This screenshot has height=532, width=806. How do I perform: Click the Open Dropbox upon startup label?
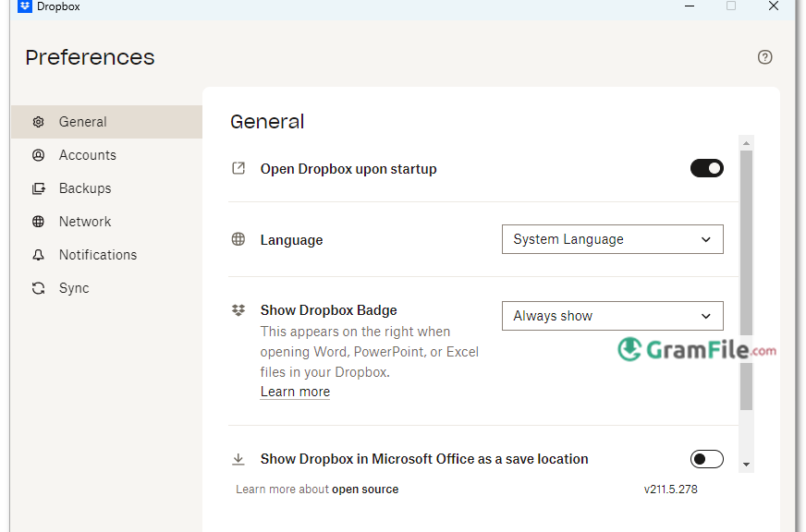[348, 169]
